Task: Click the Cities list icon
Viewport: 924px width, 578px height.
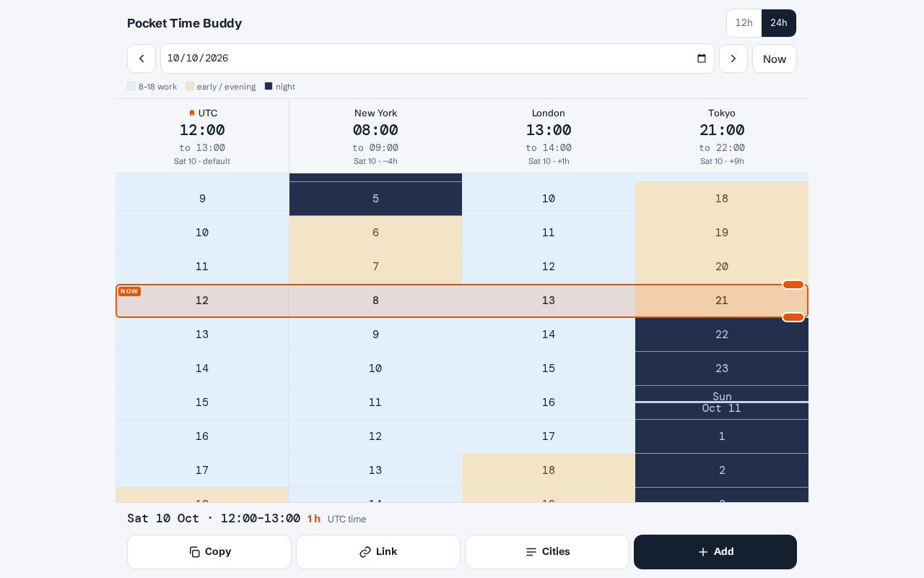Action: click(x=531, y=552)
